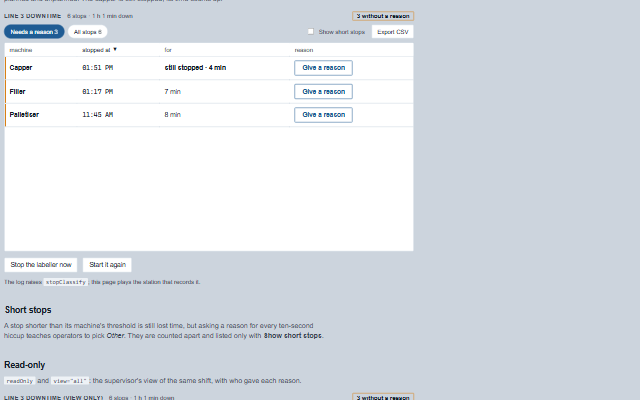Viewport: 640px width, 400px height.
Task: Click 'Stop the labeller now' button
Action: pos(41,265)
